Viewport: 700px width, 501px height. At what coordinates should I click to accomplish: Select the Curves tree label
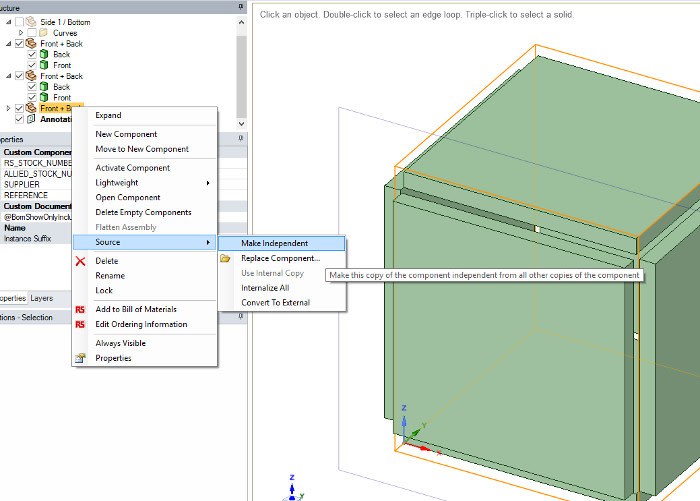65,33
